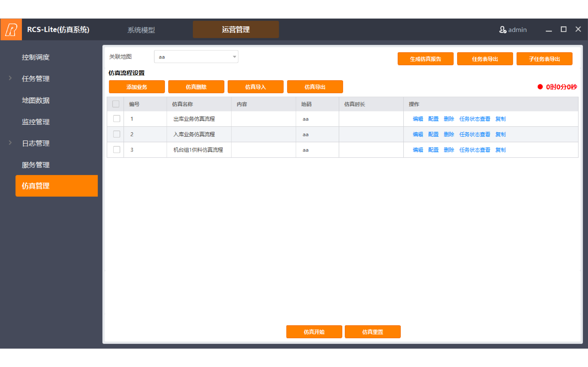Click 删除 link for 出库业务仿真流程
The height and width of the screenshot is (367, 588).
(x=449, y=119)
